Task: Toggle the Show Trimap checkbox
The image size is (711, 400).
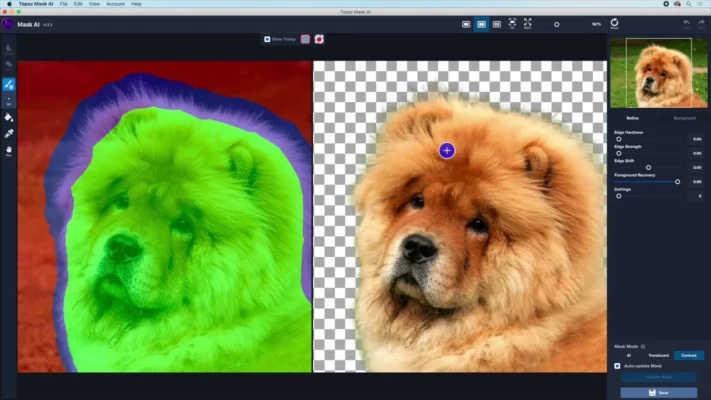Action: click(x=267, y=39)
